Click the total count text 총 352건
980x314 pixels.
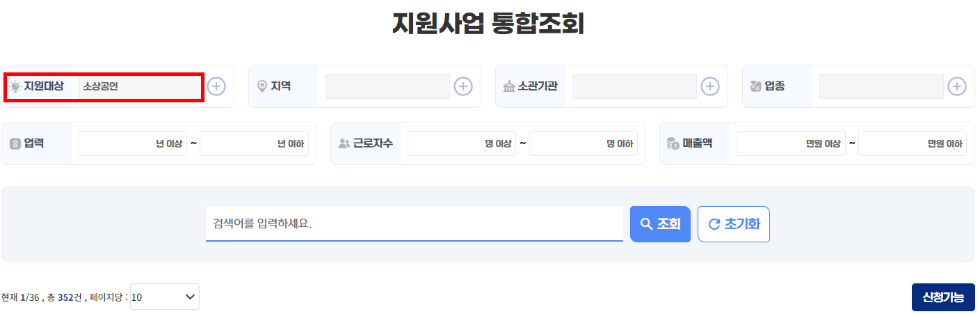click(x=64, y=297)
